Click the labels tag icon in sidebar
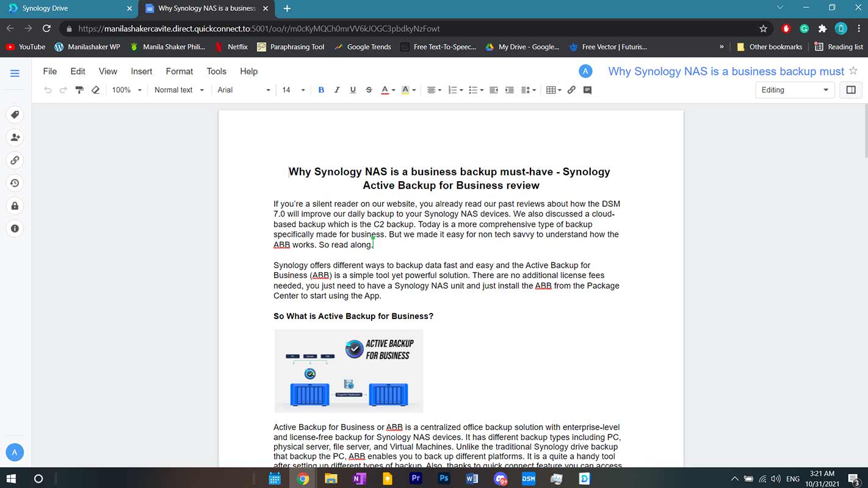The image size is (868, 488). [x=15, y=115]
